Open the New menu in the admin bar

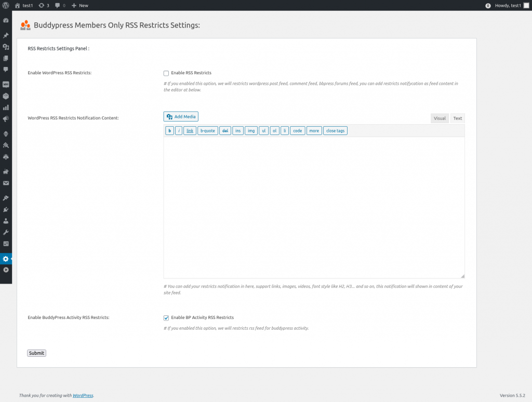(79, 5)
